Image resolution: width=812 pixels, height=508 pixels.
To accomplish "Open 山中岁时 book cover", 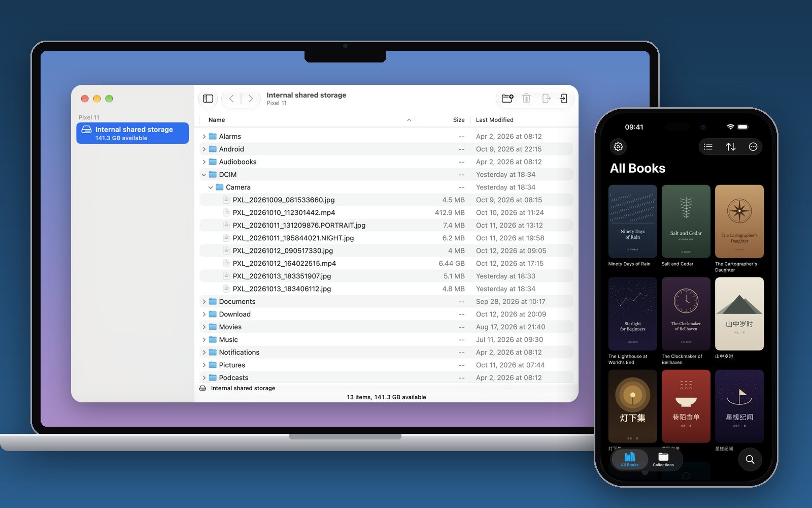I will (739, 314).
